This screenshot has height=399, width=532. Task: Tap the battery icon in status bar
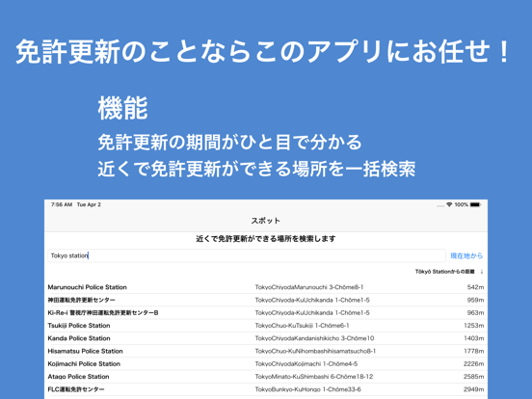476,204
